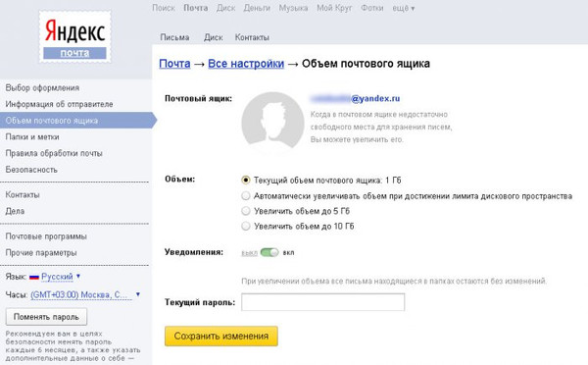The image size is (588, 365).
Task: Click the Поменять пароль button
Action: [x=46, y=317]
